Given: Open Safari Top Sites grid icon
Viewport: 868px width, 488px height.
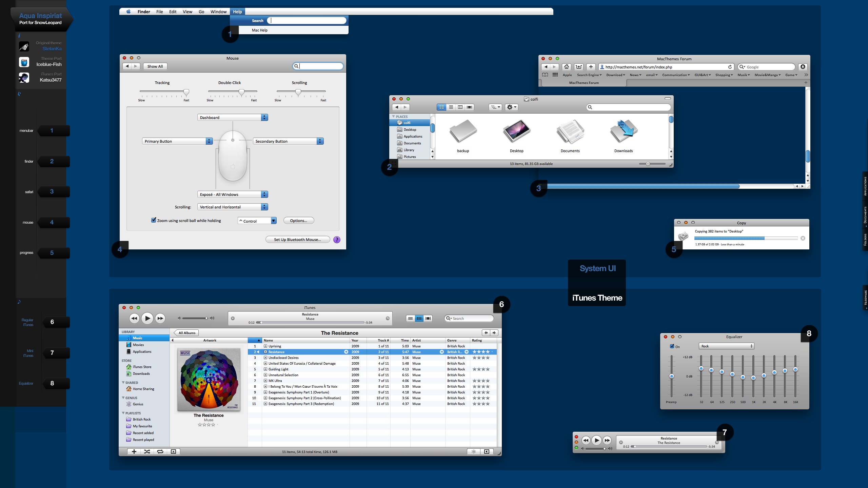Looking at the screenshot, I should (x=555, y=75).
